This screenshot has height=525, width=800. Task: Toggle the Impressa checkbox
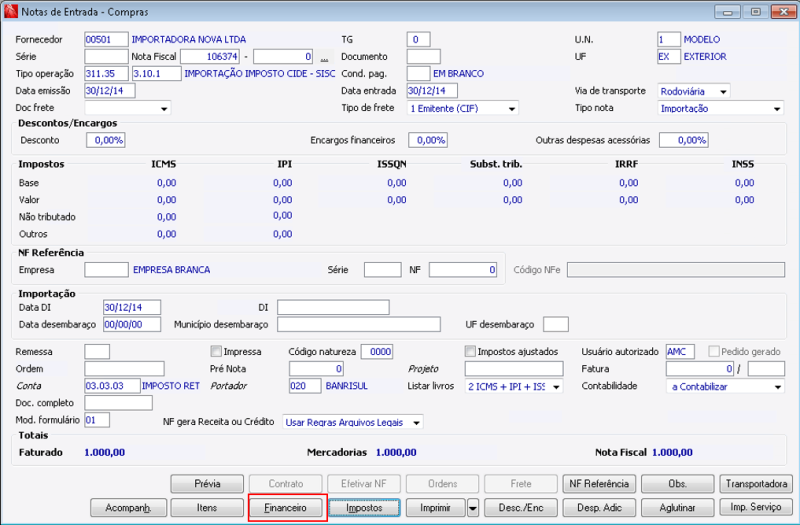click(215, 352)
